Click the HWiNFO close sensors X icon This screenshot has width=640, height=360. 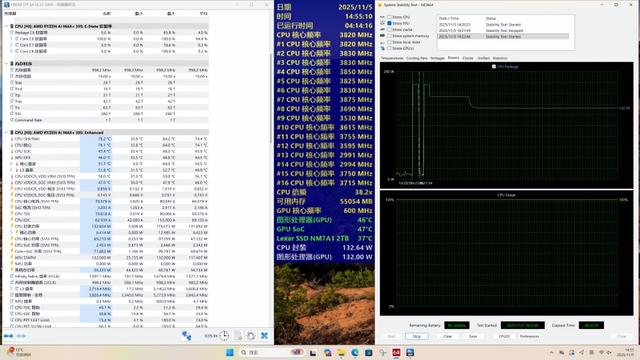click(264, 336)
